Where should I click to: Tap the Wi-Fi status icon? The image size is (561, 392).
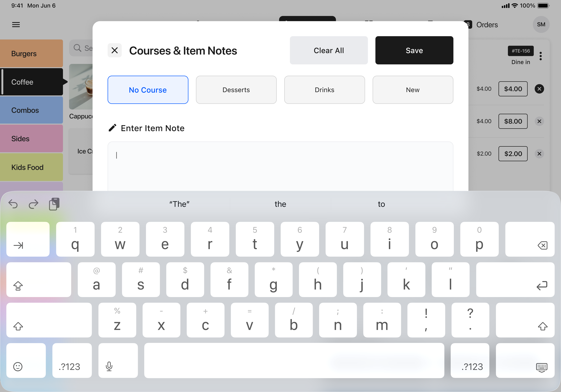coord(515,6)
